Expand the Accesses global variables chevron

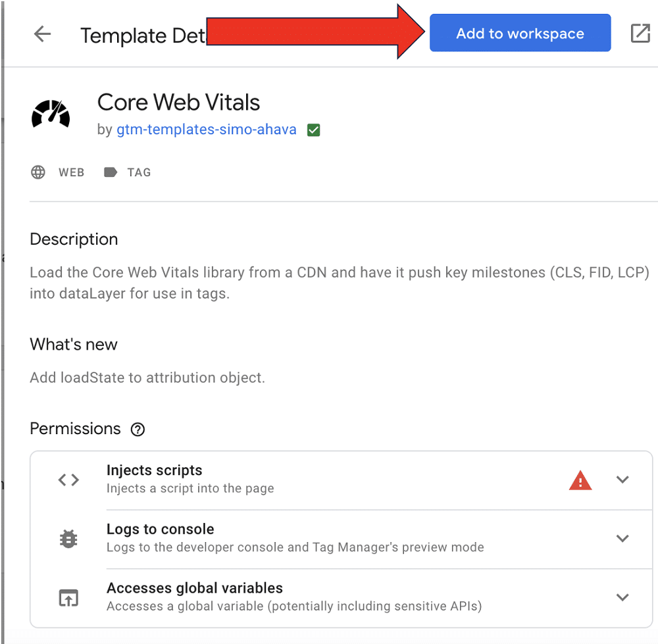[622, 597]
